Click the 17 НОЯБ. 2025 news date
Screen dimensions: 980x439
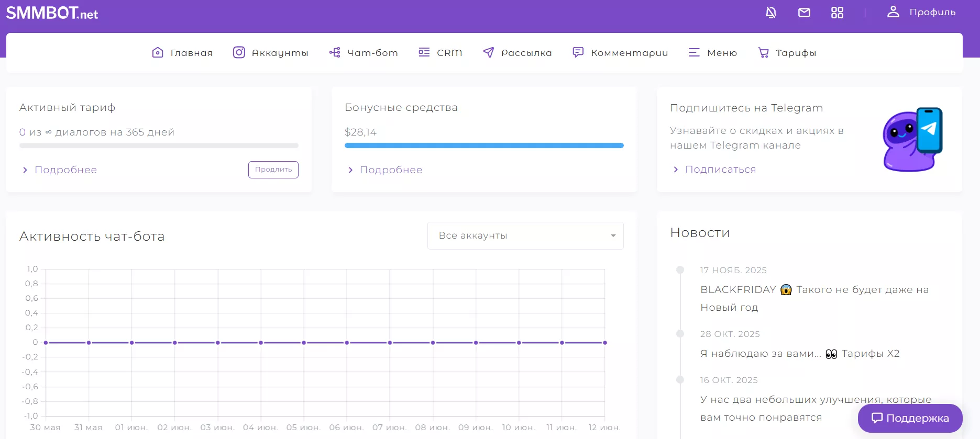733,271
